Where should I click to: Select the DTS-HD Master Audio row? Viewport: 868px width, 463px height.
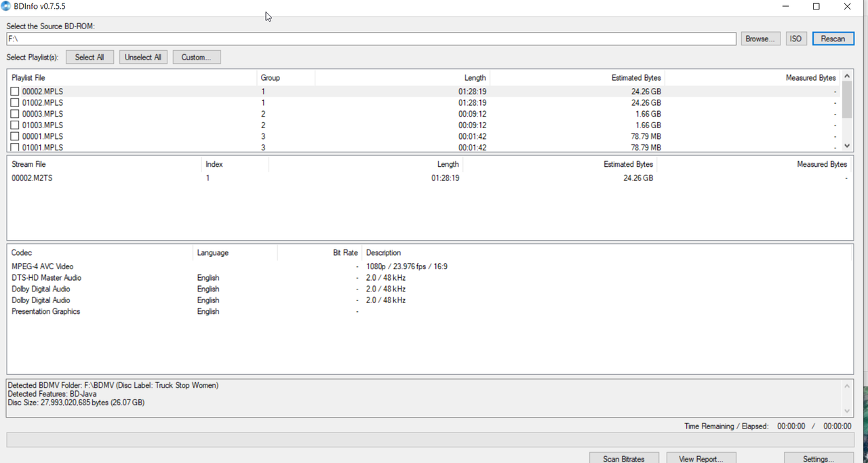pos(430,278)
